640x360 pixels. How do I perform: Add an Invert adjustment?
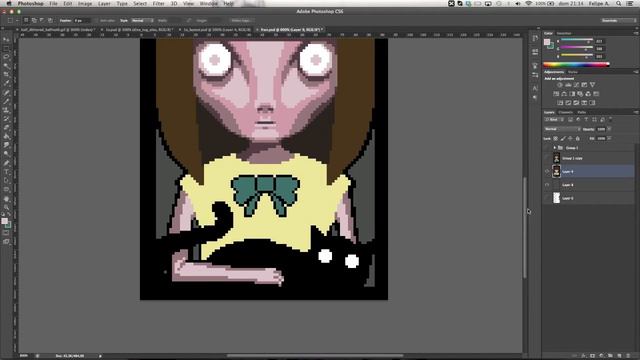pos(560,103)
